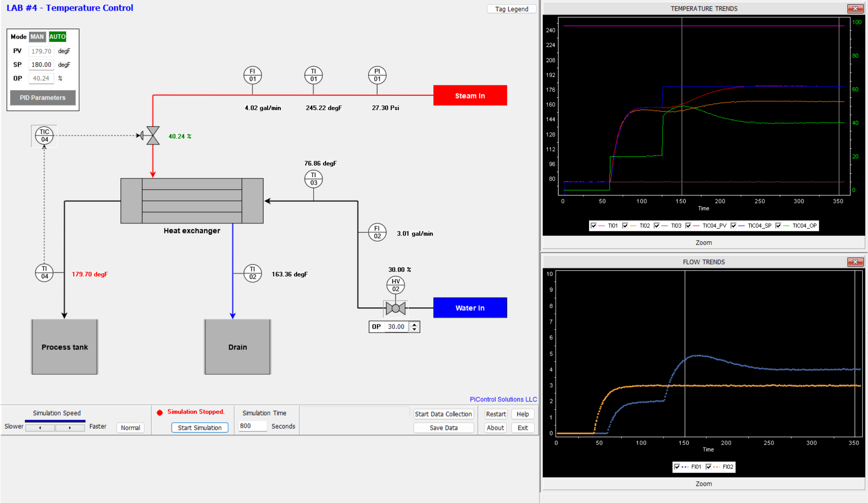This screenshot has width=868, height=503.
Task: Open the About dialog
Action: [x=495, y=428]
